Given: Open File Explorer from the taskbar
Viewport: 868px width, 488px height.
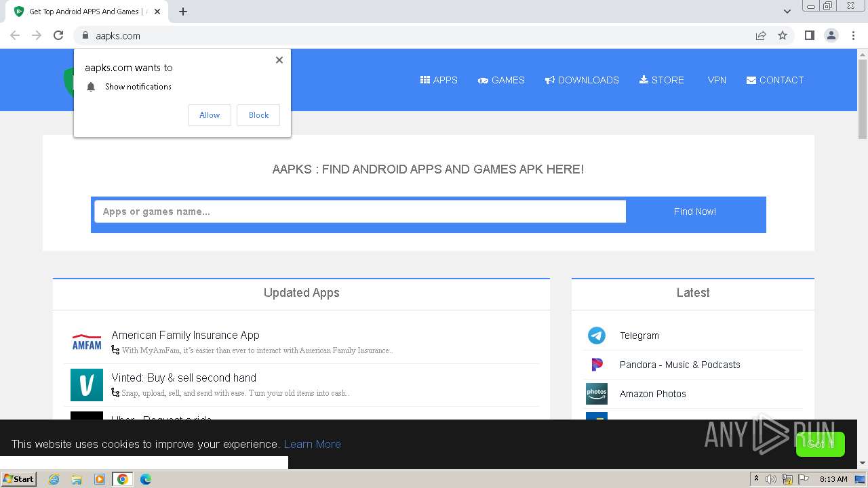Looking at the screenshot, I should [77, 479].
